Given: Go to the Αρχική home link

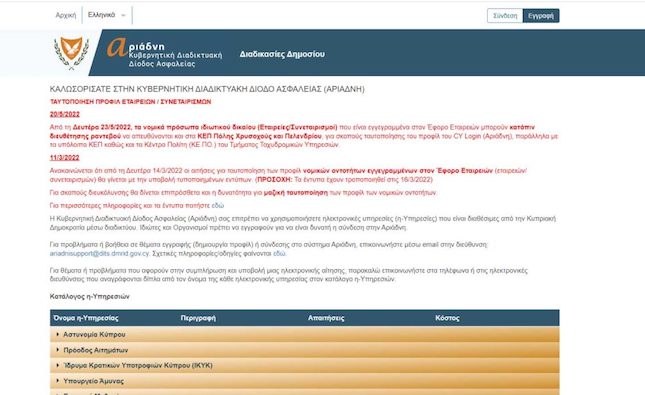Looking at the screenshot, I should coord(66,16).
